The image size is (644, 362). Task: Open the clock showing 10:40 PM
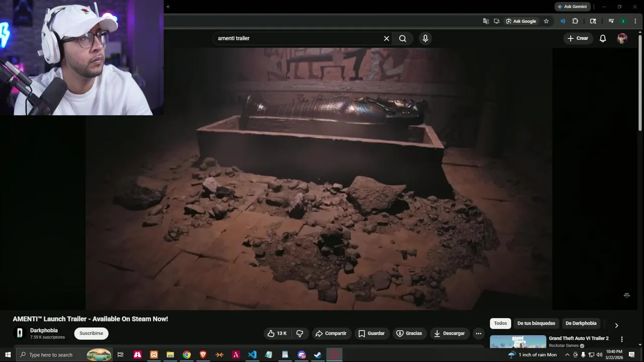tap(614, 354)
